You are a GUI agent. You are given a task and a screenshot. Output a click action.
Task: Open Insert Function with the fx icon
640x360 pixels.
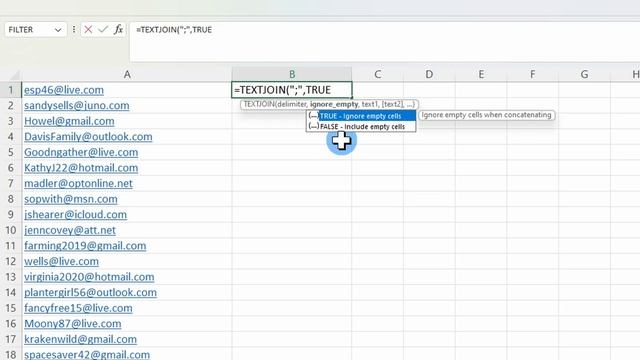[x=118, y=29]
